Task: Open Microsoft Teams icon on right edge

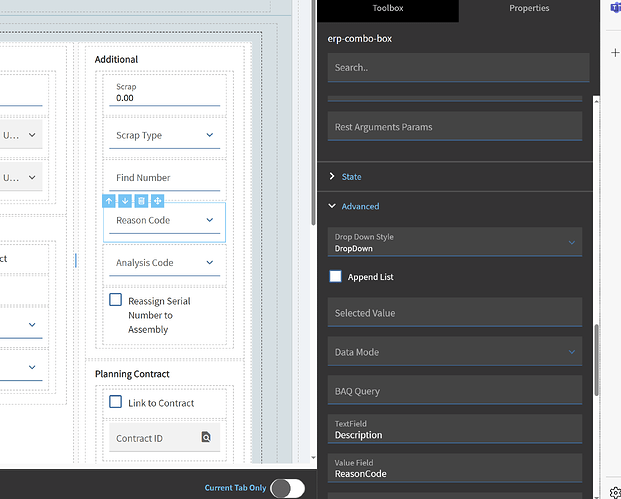Action: click(615, 8)
